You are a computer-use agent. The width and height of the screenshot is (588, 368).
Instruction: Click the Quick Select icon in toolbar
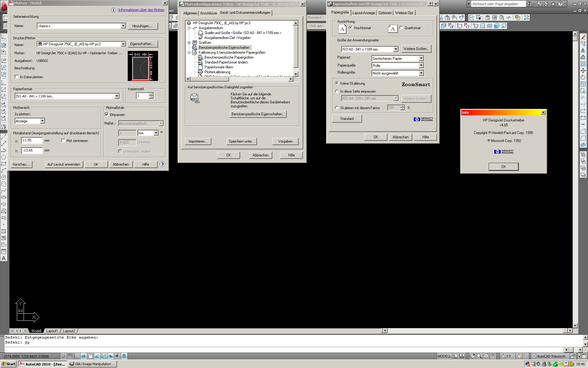[x=479, y=18]
